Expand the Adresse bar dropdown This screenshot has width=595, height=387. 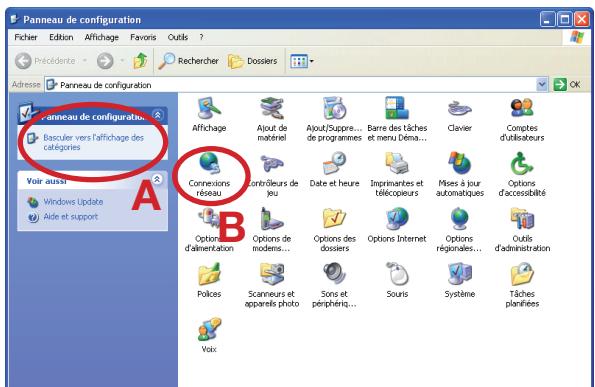pyautogui.click(x=542, y=85)
